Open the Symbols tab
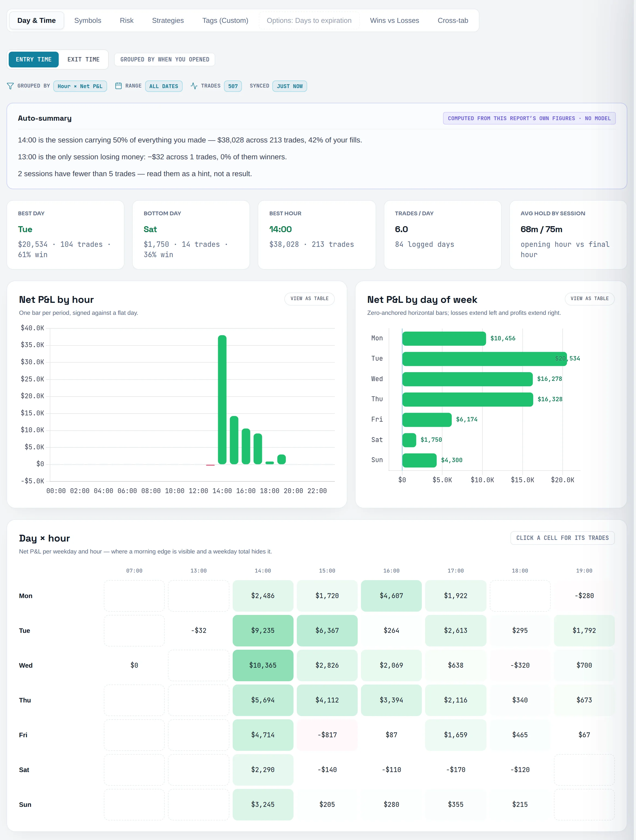Screen dimensions: 636x840 pyautogui.click(x=88, y=20)
